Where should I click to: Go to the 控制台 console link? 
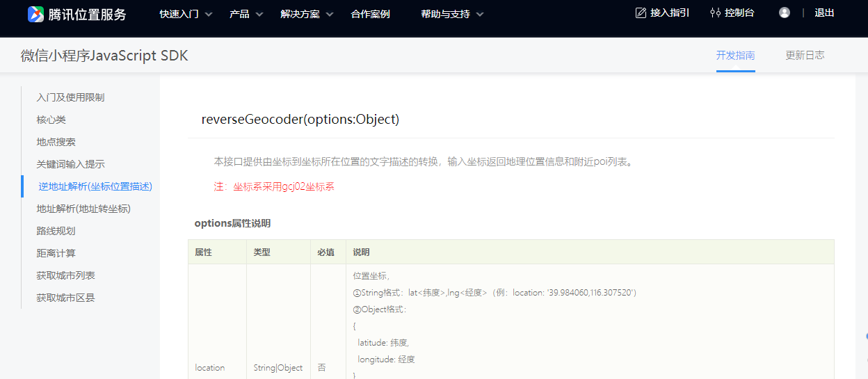click(739, 13)
